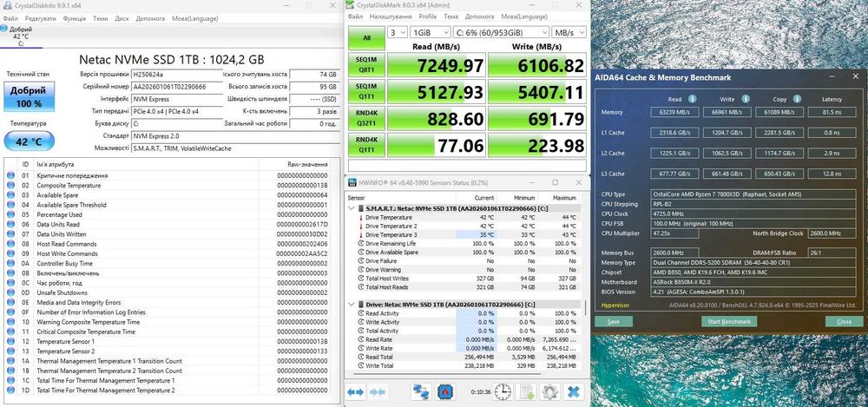Click HWiNFO expand columns double-arrow icon
This screenshot has width=868, height=407.
point(355,392)
